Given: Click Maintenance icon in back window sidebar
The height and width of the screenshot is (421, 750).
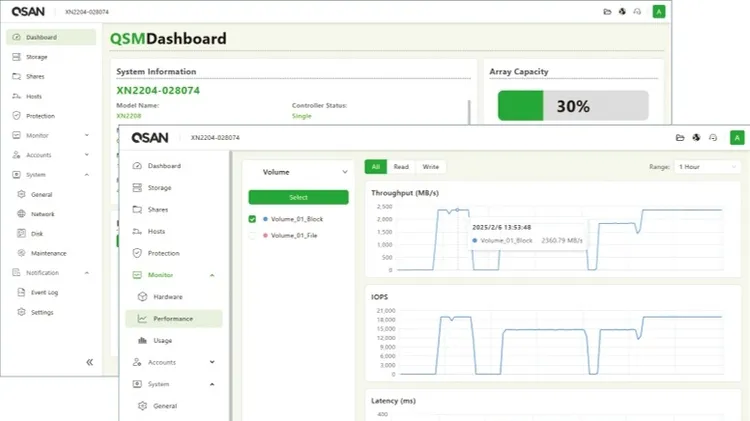Looking at the screenshot, I should click(x=22, y=253).
